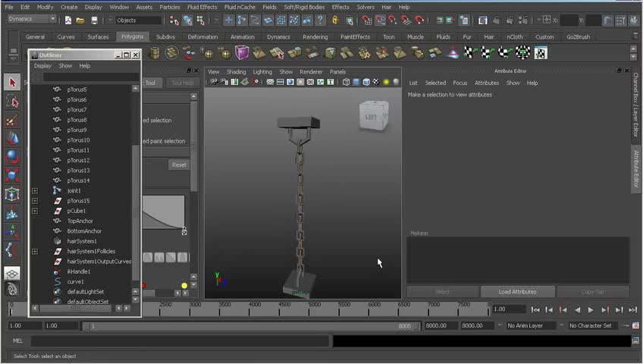
Task: Click the last checkered flag shelf icon
Action: 541,53
